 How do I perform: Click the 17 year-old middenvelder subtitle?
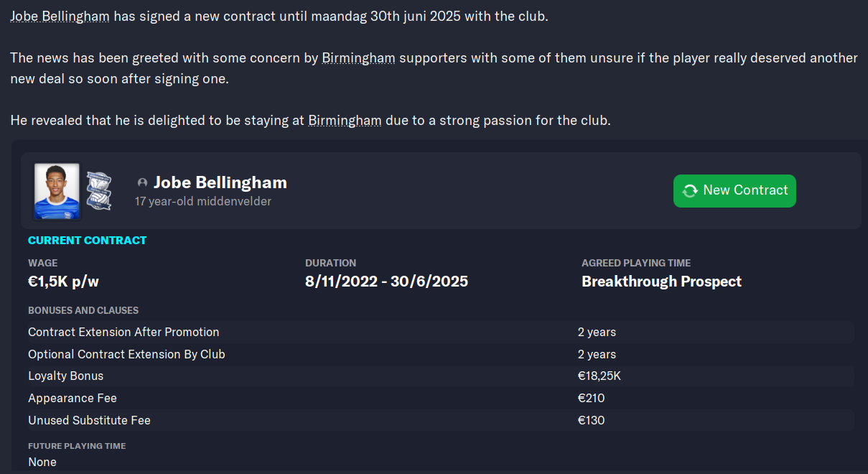click(x=203, y=202)
